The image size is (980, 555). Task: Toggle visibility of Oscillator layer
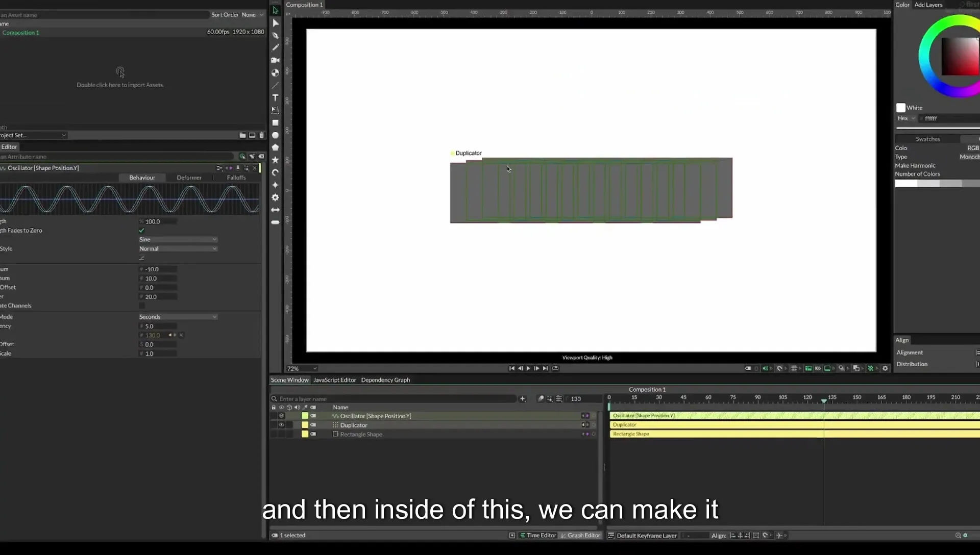pyautogui.click(x=281, y=416)
